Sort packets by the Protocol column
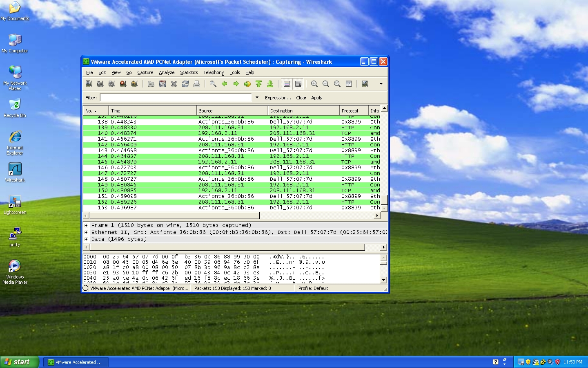The height and width of the screenshot is (368, 588). point(354,111)
